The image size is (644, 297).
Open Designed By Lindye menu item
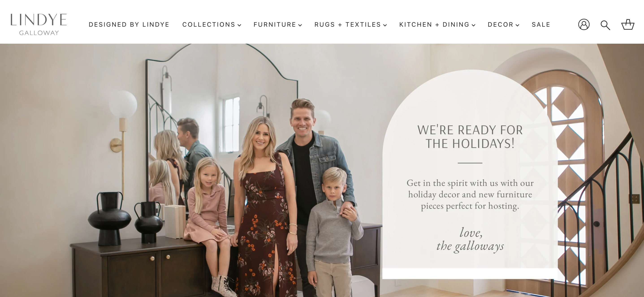tap(129, 24)
